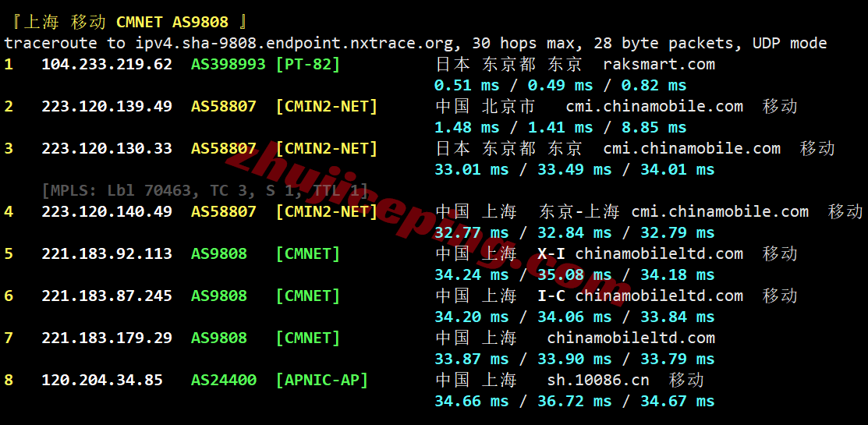This screenshot has height=425, width=868.
Task: Select hop 6 IP 221.183.87.245
Action: 107,296
